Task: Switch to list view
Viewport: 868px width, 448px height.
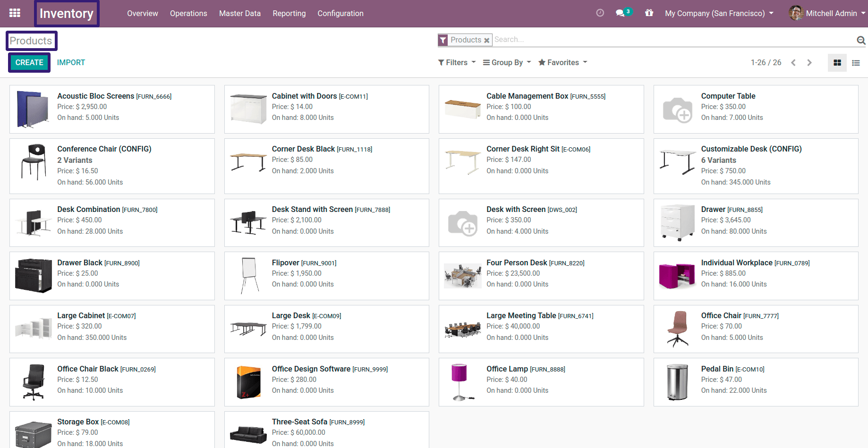Action: pos(856,63)
